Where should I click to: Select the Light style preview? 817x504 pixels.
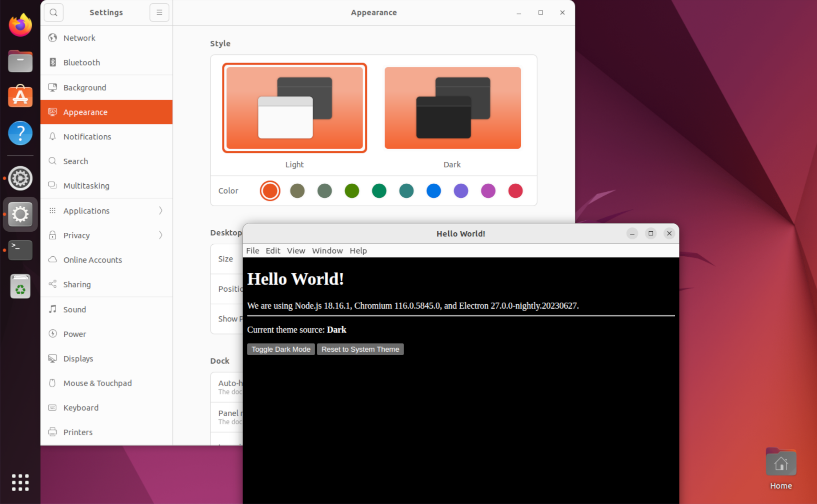(x=294, y=108)
